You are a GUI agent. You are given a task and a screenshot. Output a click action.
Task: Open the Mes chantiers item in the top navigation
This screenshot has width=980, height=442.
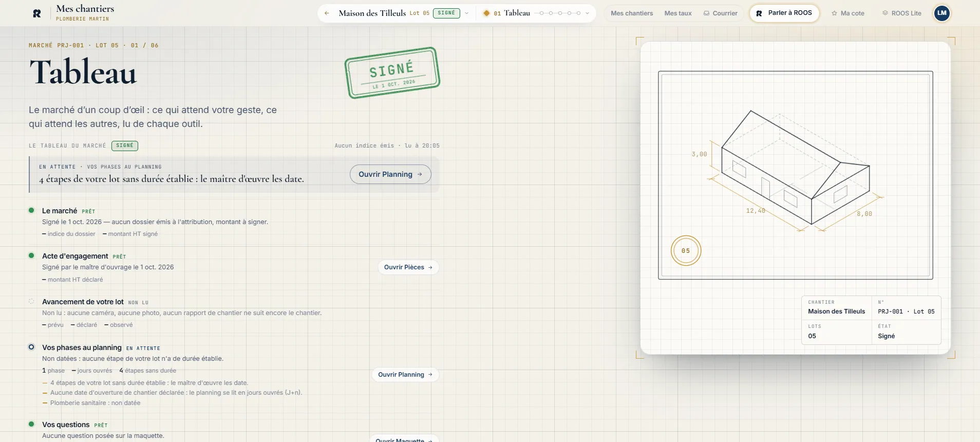(x=632, y=13)
